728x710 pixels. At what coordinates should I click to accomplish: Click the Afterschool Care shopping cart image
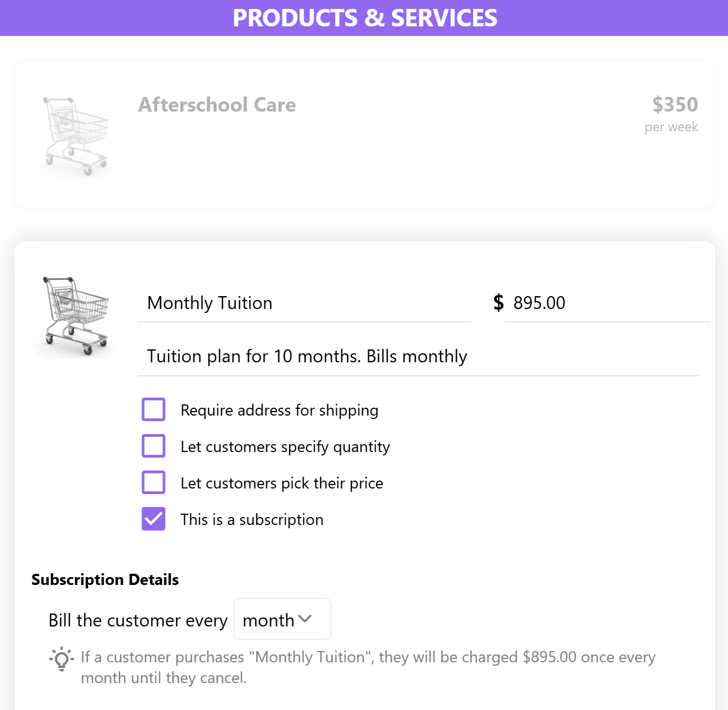75,136
